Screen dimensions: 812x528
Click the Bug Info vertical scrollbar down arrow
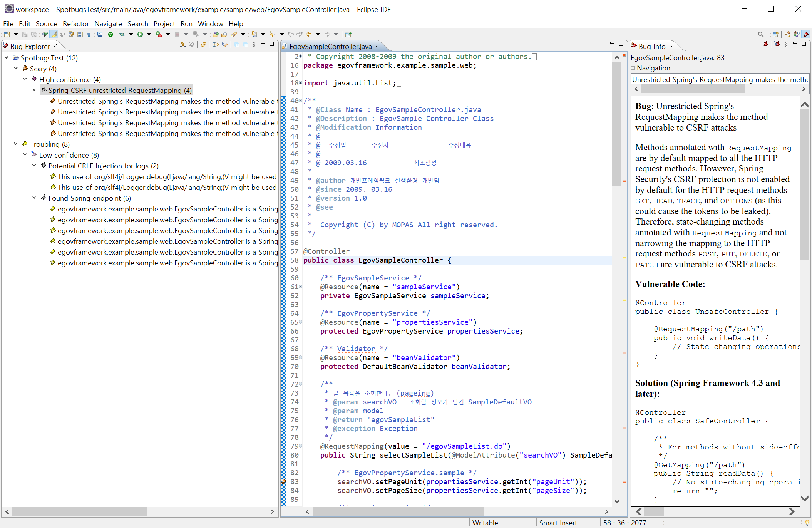point(805,498)
